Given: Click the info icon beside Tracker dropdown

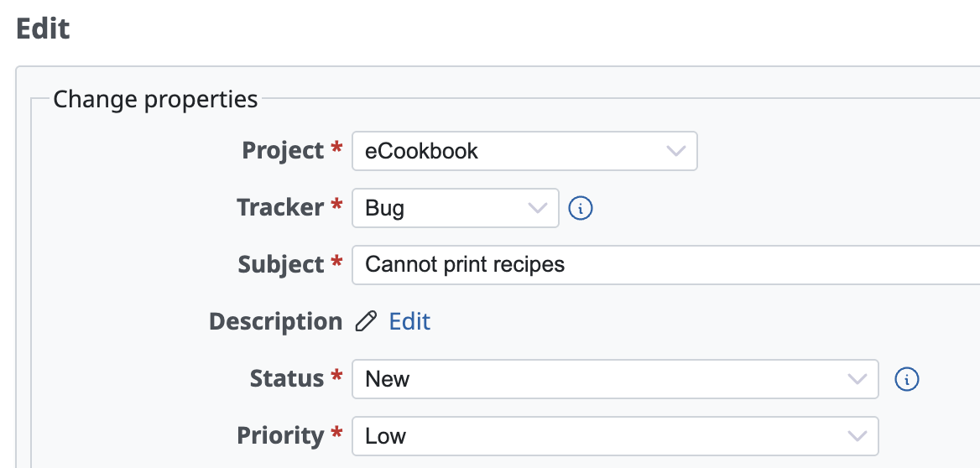Looking at the screenshot, I should tap(581, 208).
